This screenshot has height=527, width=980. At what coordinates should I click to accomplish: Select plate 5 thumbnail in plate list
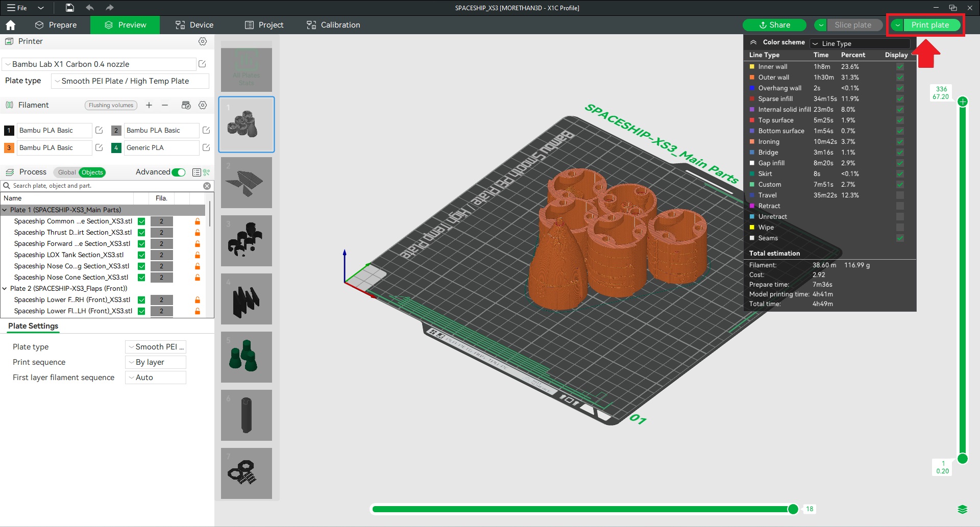click(246, 357)
